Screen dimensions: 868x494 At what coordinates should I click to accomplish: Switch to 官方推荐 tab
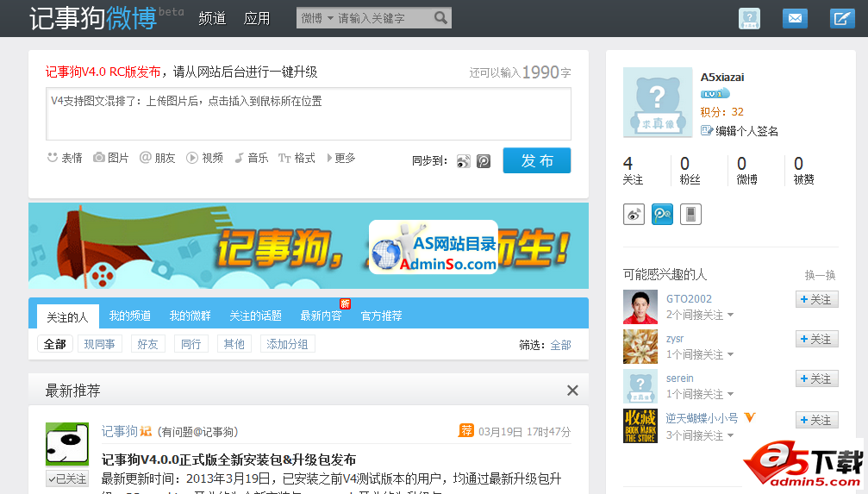381,316
